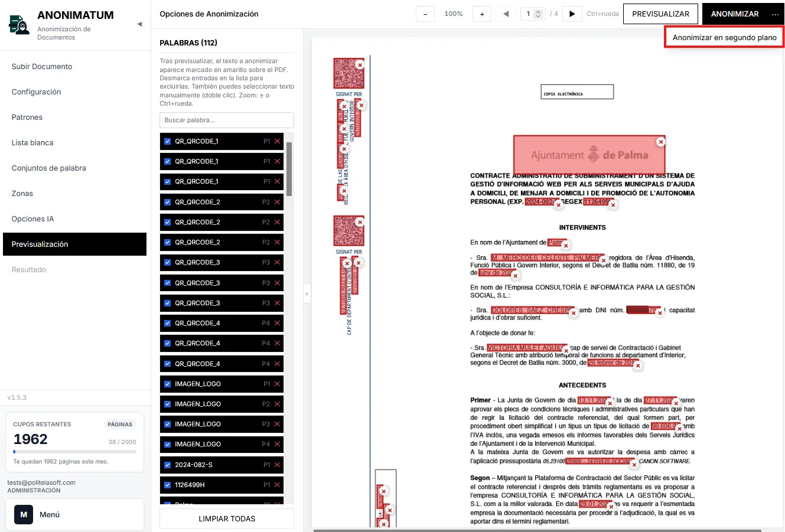Screen dimensions: 785x532
Task: Remove the redaction on 'juny de' date
Action: tap(515, 276)
